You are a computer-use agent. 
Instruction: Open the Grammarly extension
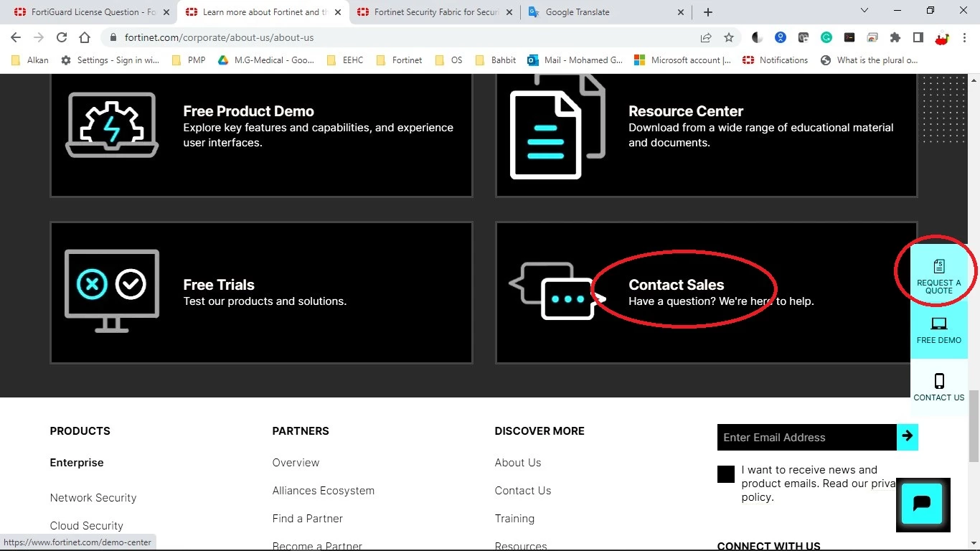tap(826, 37)
